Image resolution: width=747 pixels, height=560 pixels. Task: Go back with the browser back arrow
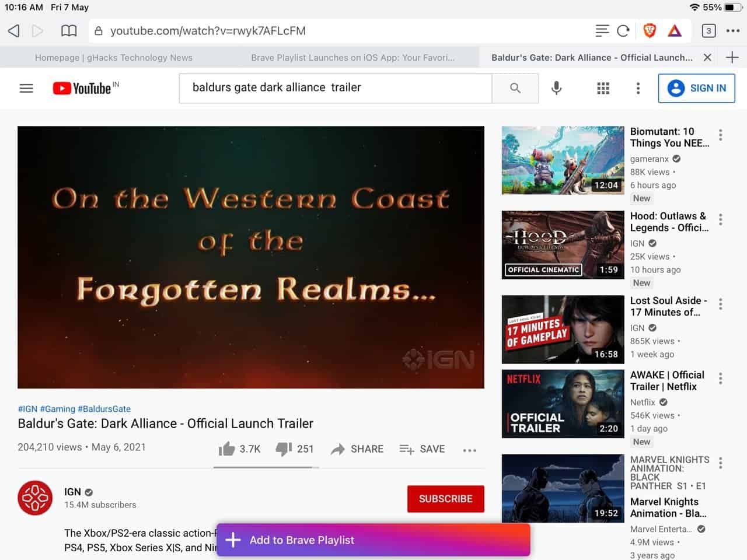click(14, 31)
